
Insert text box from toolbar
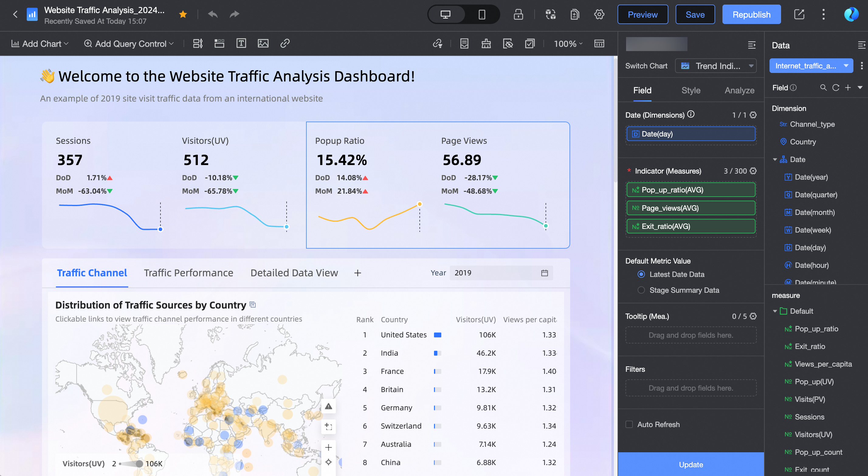click(x=241, y=43)
